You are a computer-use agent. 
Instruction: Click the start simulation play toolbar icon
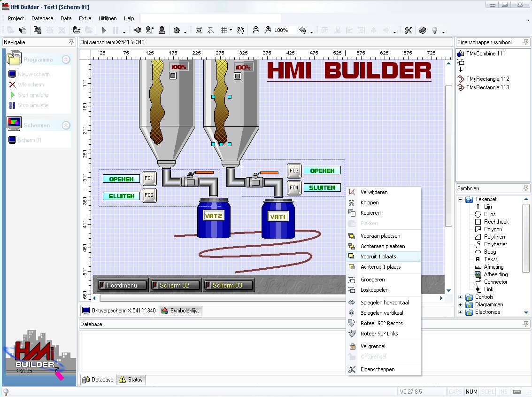103,30
